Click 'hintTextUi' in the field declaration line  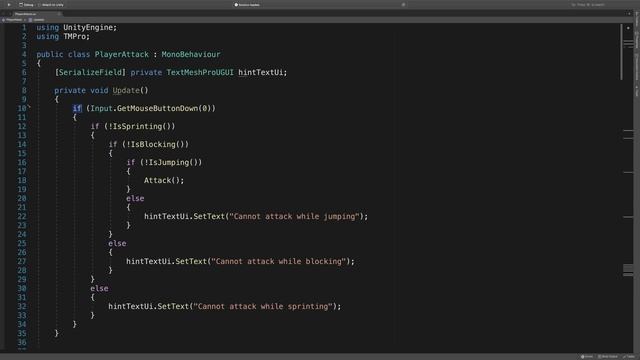click(x=260, y=72)
